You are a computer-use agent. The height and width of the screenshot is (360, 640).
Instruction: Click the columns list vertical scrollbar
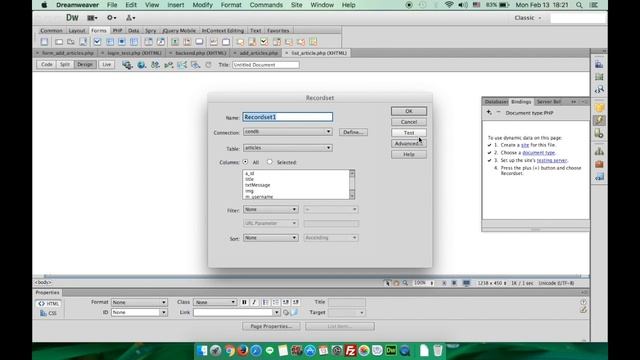click(352, 184)
